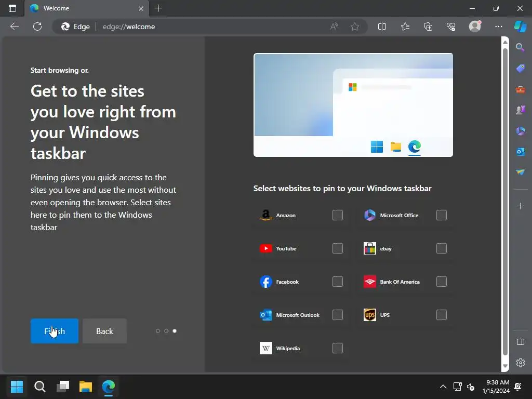Click the Microsoft Office site label
Image resolution: width=532 pixels, height=399 pixels.
click(x=399, y=215)
